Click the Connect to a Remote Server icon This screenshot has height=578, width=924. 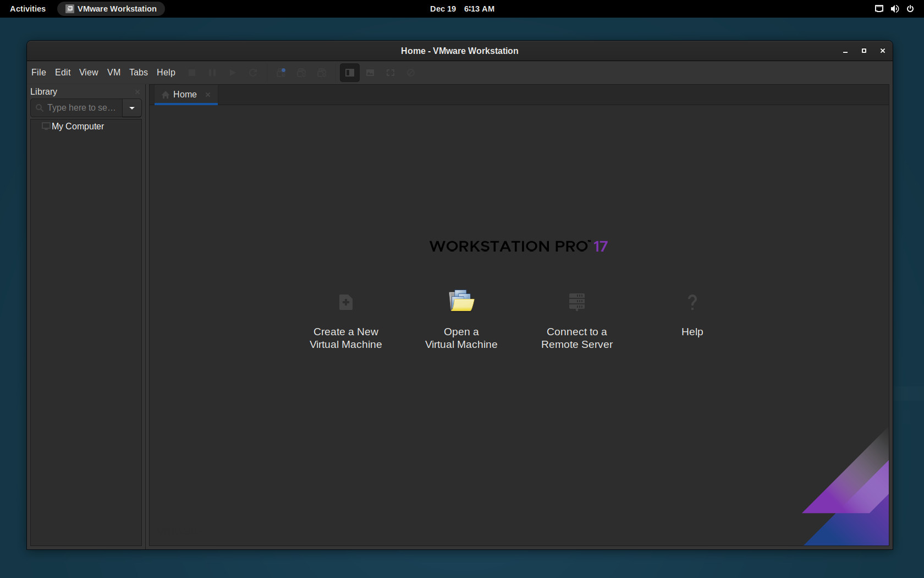577,302
